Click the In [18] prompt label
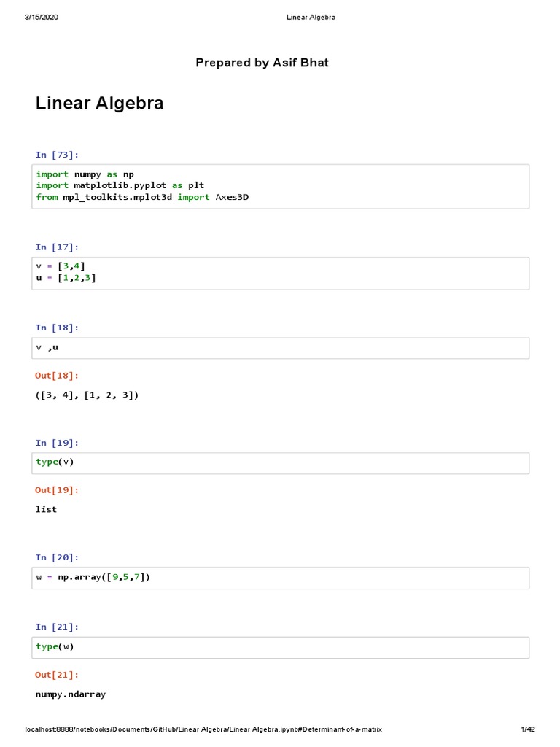 pyautogui.click(x=58, y=328)
